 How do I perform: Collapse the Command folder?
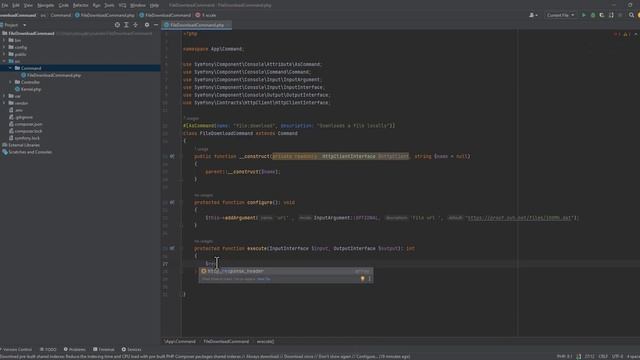(x=11, y=68)
